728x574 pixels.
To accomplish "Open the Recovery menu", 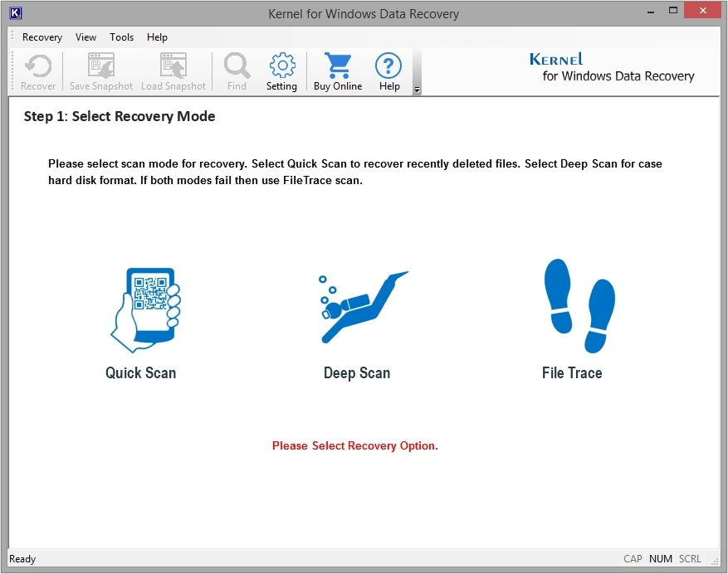I will pyautogui.click(x=42, y=37).
